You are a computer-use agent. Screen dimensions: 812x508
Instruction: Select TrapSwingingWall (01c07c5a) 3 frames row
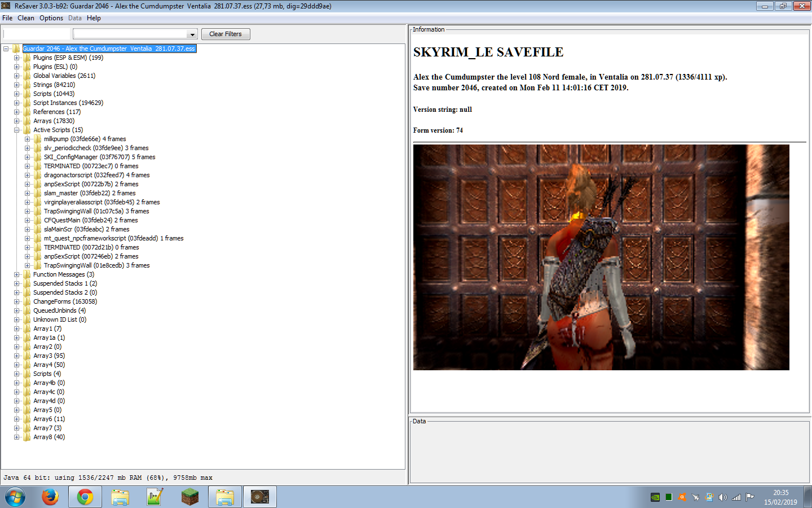click(x=96, y=211)
